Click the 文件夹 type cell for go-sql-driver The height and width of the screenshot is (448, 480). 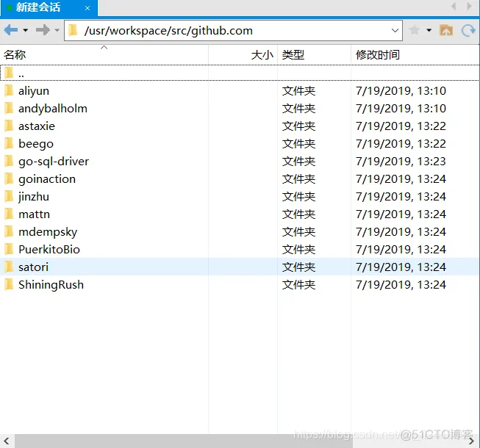point(298,161)
